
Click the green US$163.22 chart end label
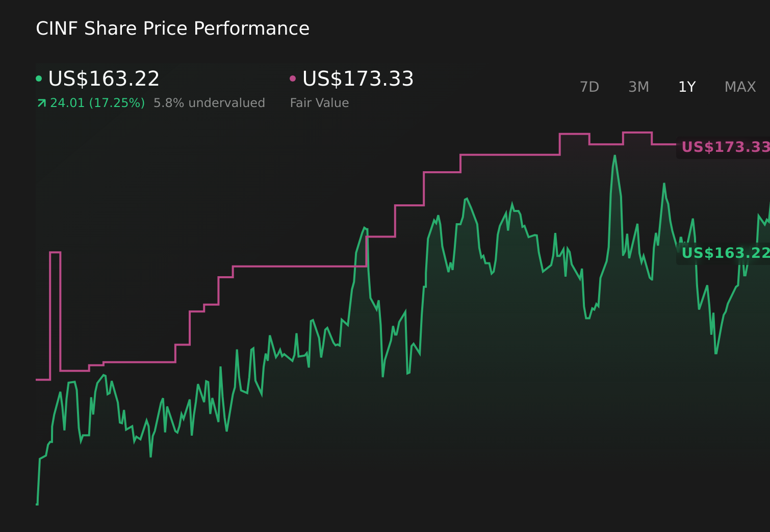click(725, 253)
